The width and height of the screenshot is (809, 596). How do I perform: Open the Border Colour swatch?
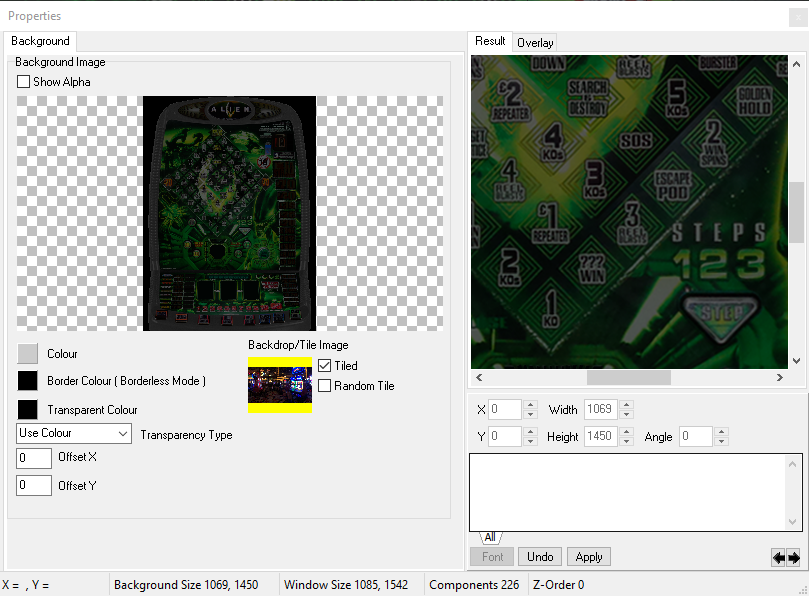27,381
